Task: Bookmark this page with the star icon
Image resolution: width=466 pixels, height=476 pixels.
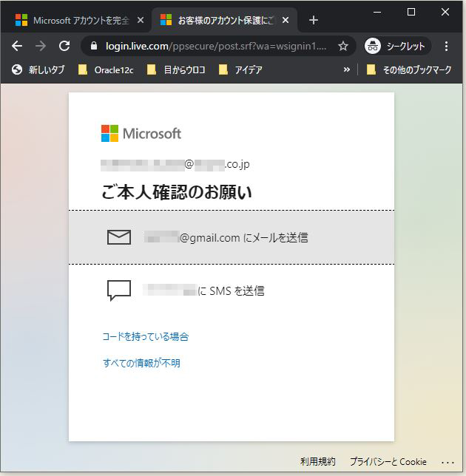Action: pos(343,46)
